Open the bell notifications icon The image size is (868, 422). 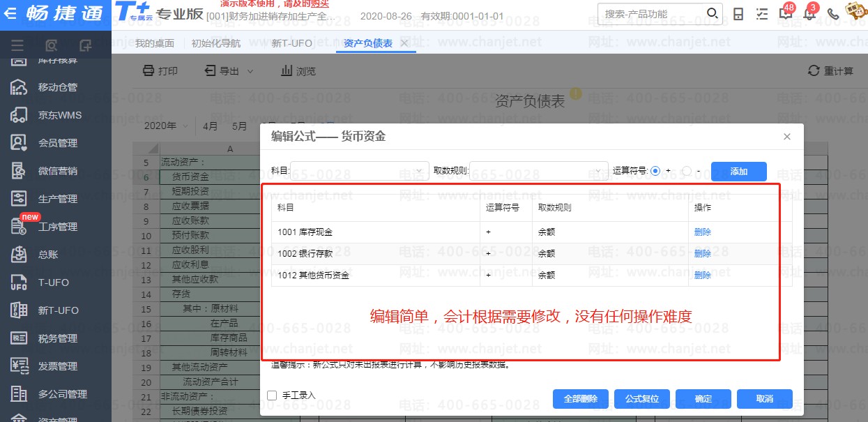809,14
